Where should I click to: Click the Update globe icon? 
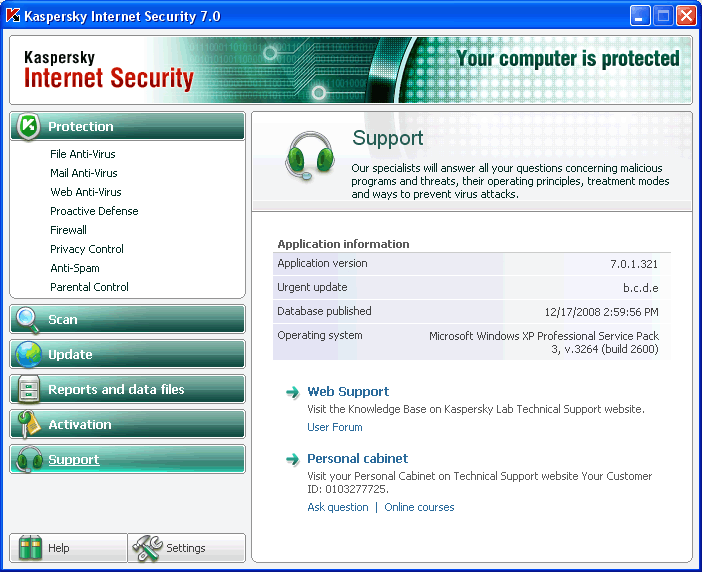pos(28,354)
